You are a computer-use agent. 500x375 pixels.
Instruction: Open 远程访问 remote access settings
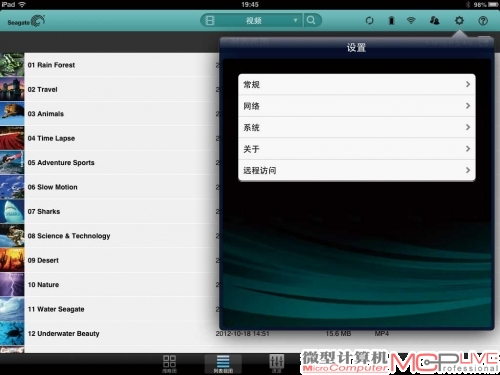pyautogui.click(x=357, y=170)
